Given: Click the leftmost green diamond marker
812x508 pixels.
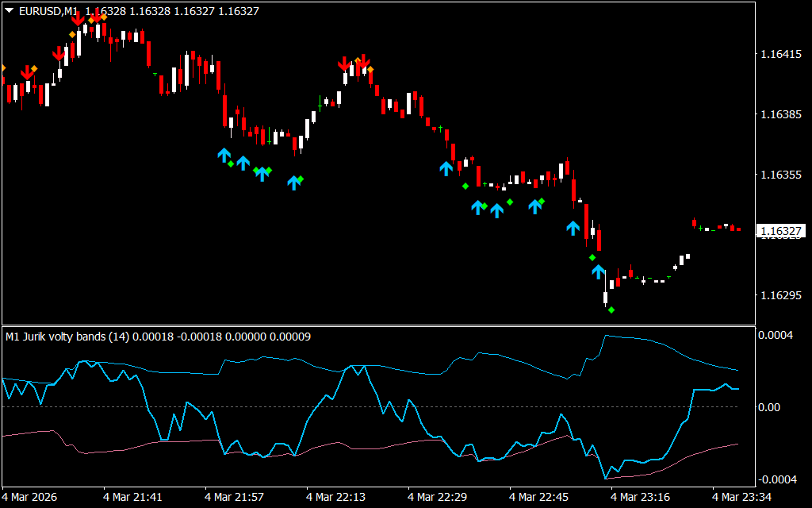Looking at the screenshot, I should pos(231,164).
